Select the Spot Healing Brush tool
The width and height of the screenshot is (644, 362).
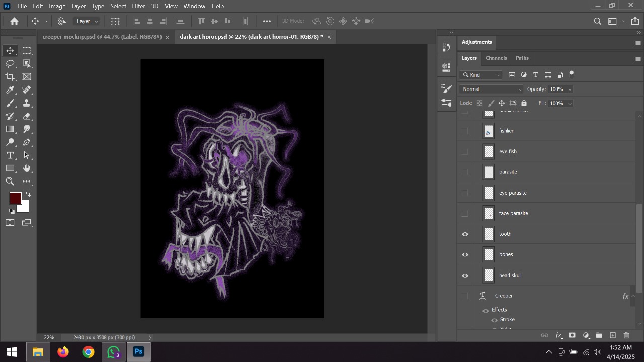click(27, 90)
